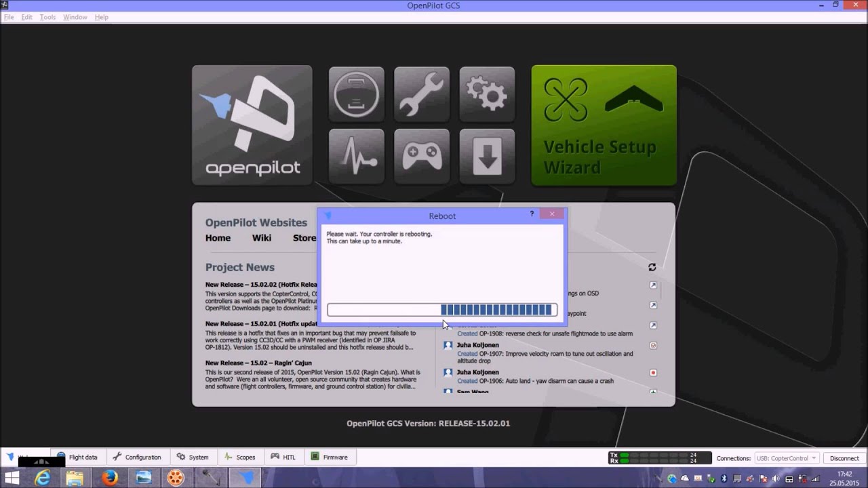Open the link arrow beside the OSD entry
The width and height of the screenshot is (868, 488).
click(x=653, y=285)
